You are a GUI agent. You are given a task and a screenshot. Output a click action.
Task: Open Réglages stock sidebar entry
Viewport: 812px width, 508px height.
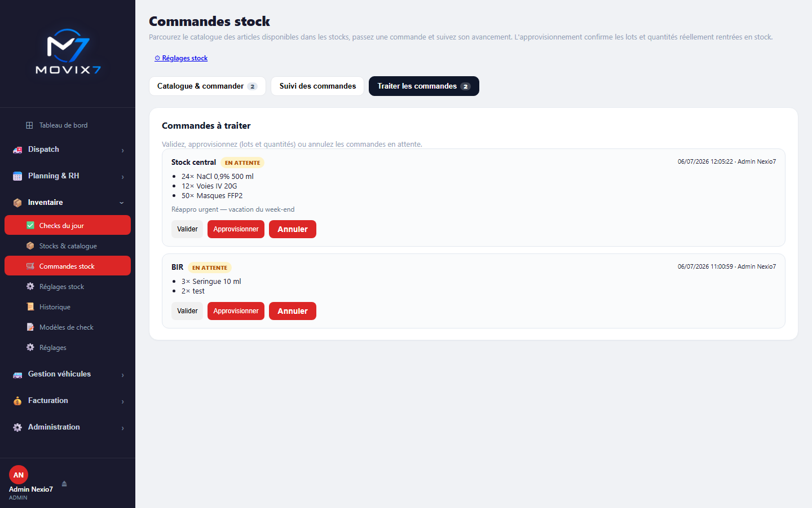coord(68,286)
